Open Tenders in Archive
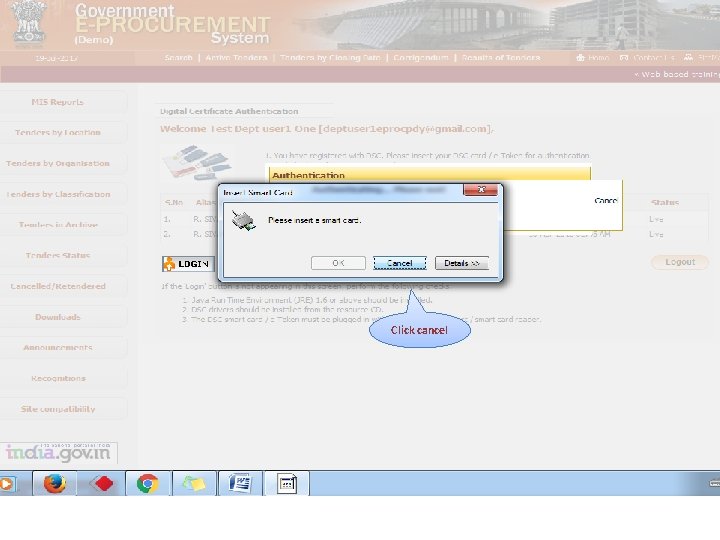Screen dimensions: 720x540 click(x=58, y=225)
